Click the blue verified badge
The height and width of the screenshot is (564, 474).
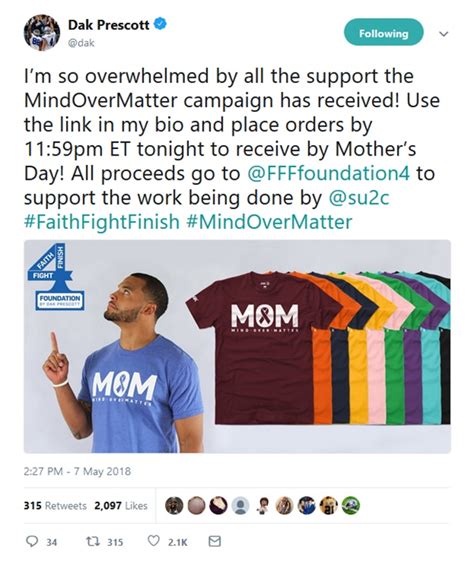point(160,24)
